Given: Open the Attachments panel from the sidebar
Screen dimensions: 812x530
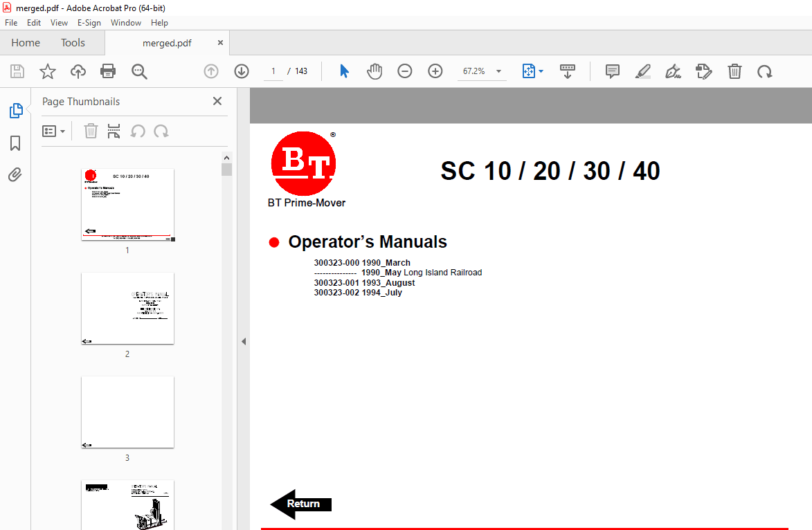Looking at the screenshot, I should click(x=15, y=174).
